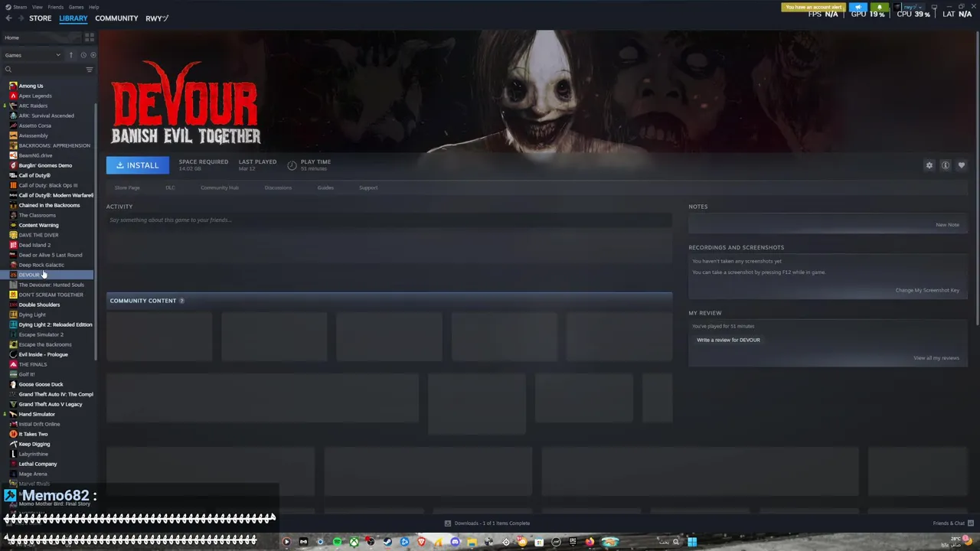The height and width of the screenshot is (551, 980).
Task: Select Lethal Company in the library
Action: coord(38,464)
